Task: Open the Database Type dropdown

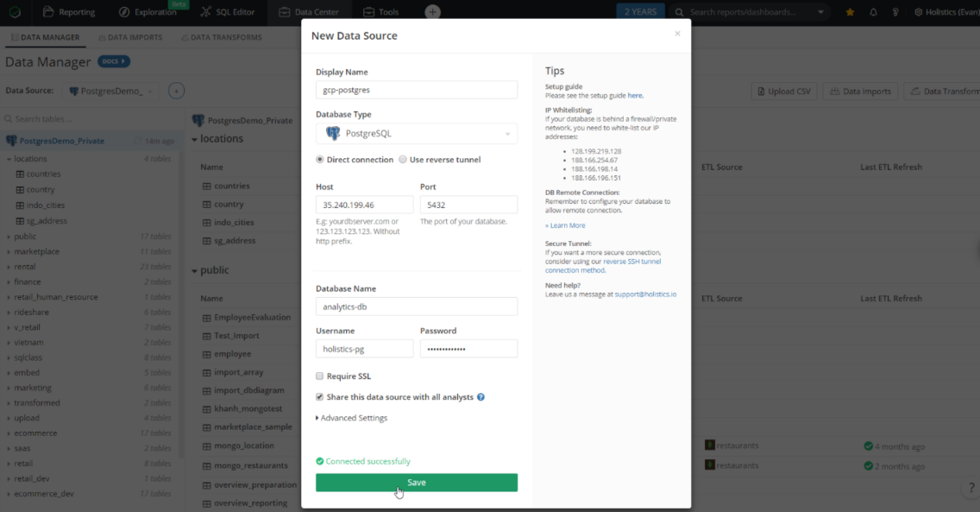Action: [x=417, y=133]
